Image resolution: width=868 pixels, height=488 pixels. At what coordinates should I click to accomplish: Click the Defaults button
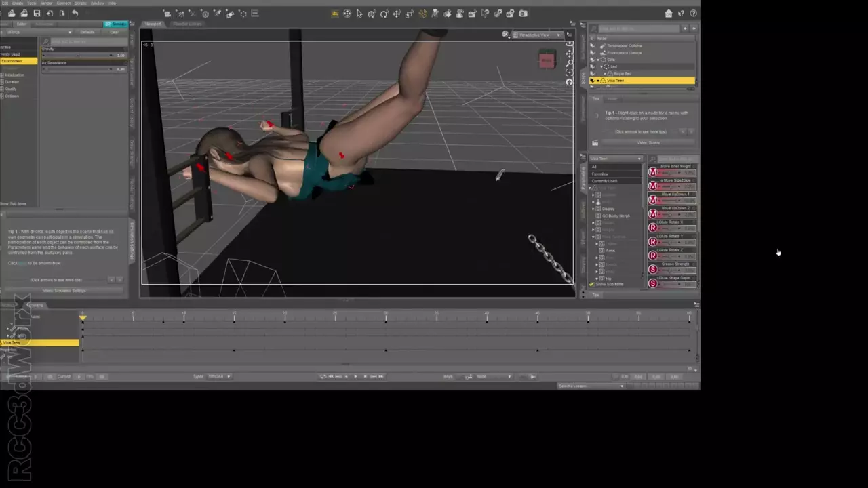click(87, 32)
